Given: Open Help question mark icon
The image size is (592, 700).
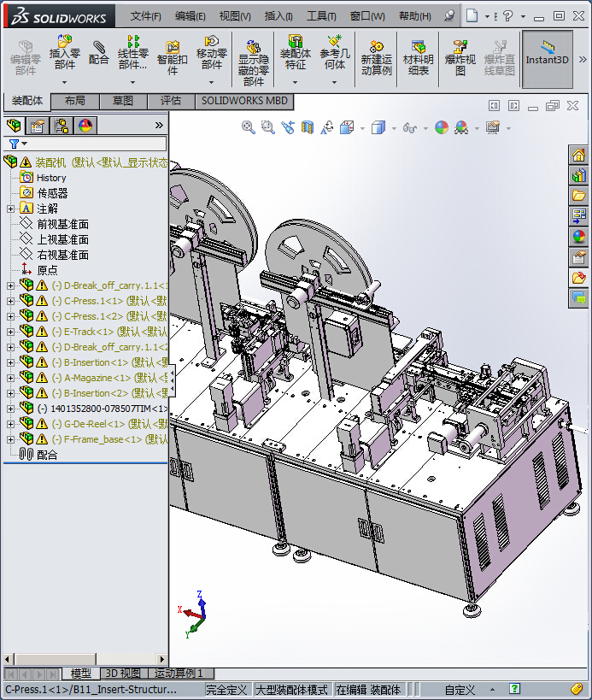Looking at the screenshot, I should pyautogui.click(x=507, y=16).
